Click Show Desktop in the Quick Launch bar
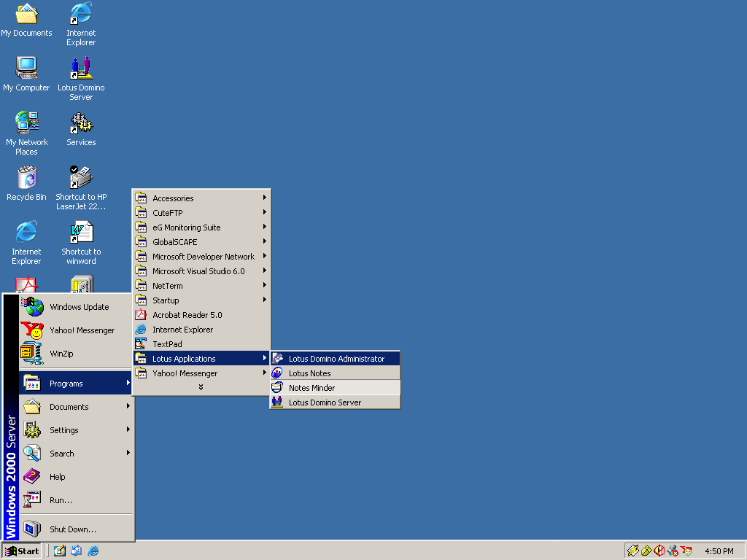Screen dimensions: 747x560 click(60, 551)
